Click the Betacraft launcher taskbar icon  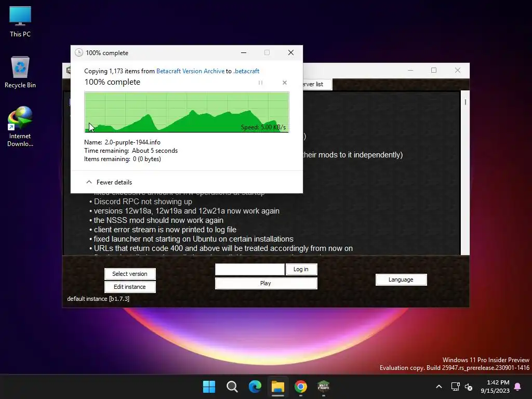(323, 387)
